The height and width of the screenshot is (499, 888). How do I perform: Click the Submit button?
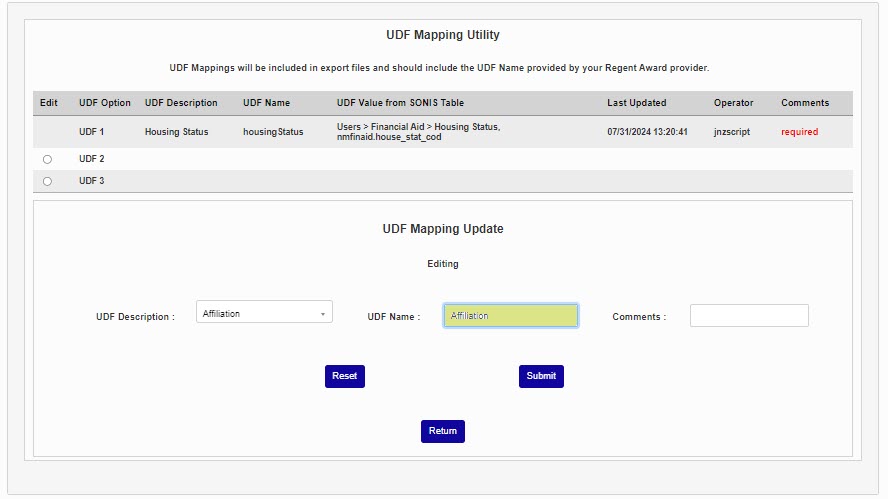[x=541, y=376]
